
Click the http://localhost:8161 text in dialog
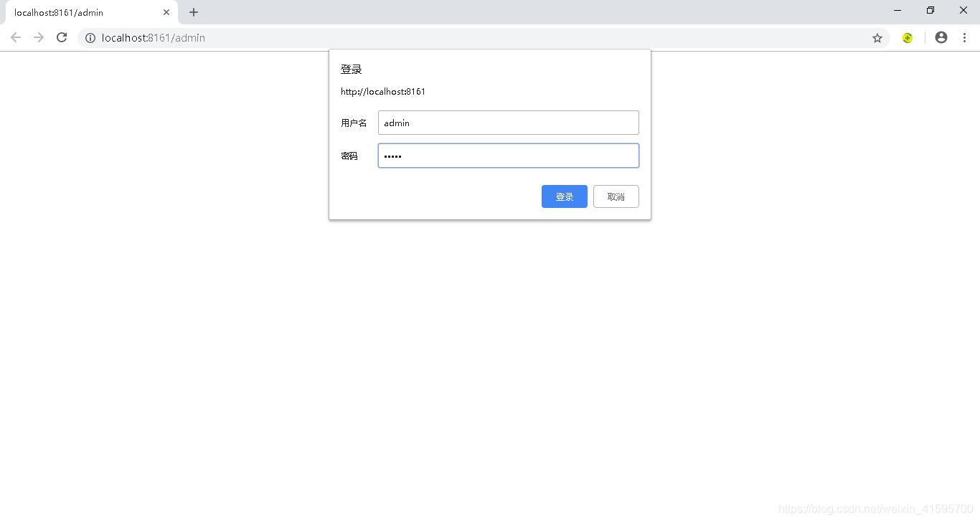(x=383, y=92)
